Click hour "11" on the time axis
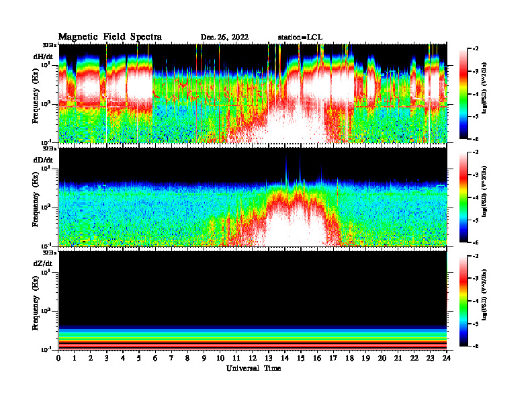This screenshot has width=532, height=411. [x=236, y=358]
